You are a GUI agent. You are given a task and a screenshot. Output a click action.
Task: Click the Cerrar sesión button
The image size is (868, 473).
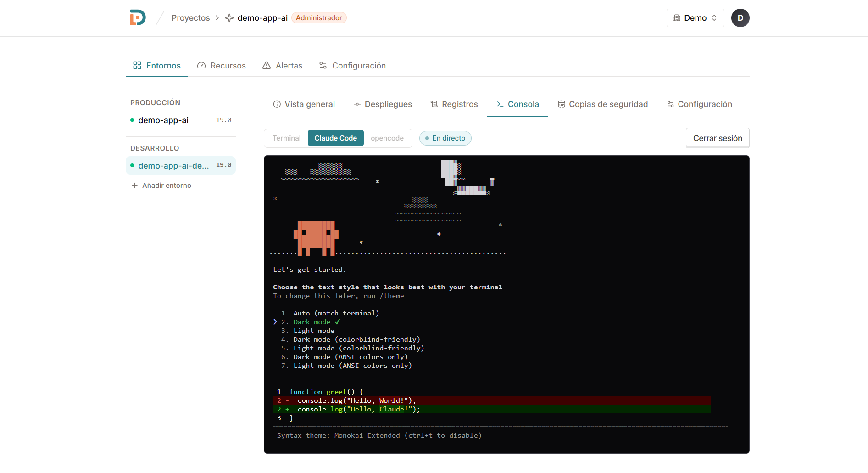pyautogui.click(x=718, y=138)
